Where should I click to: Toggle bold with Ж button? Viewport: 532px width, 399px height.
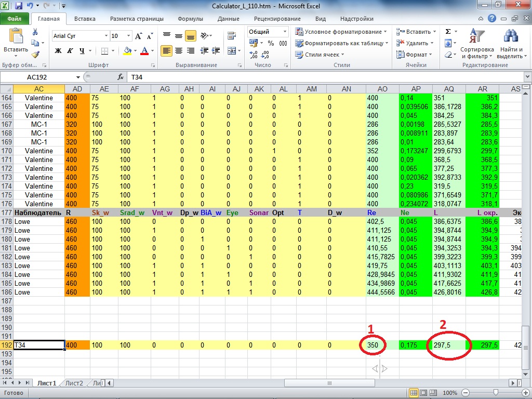pos(58,51)
